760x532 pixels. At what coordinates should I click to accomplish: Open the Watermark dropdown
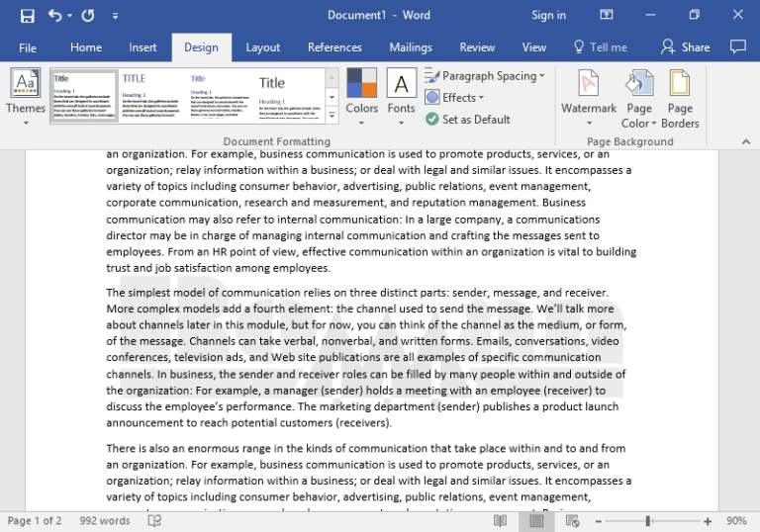tap(589, 97)
